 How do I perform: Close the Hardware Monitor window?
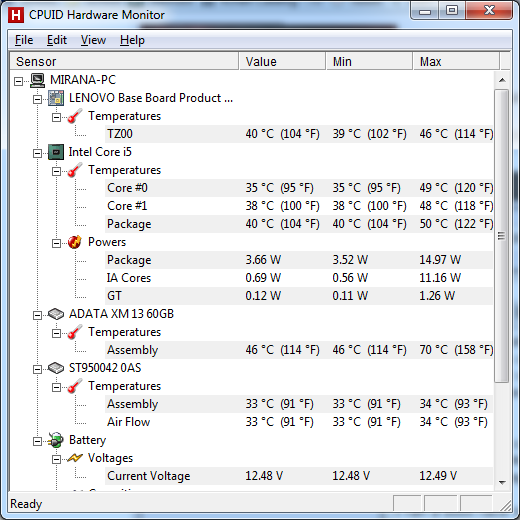(x=489, y=11)
